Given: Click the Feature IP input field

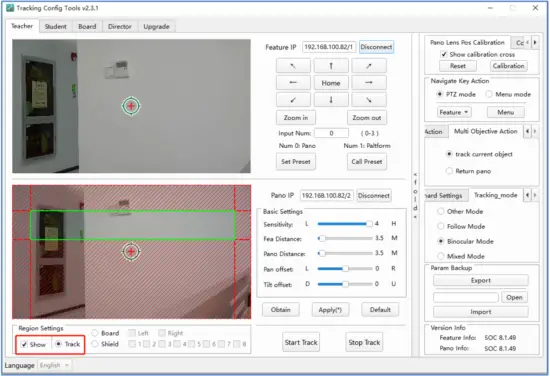Looking at the screenshot, I should pyautogui.click(x=329, y=47).
